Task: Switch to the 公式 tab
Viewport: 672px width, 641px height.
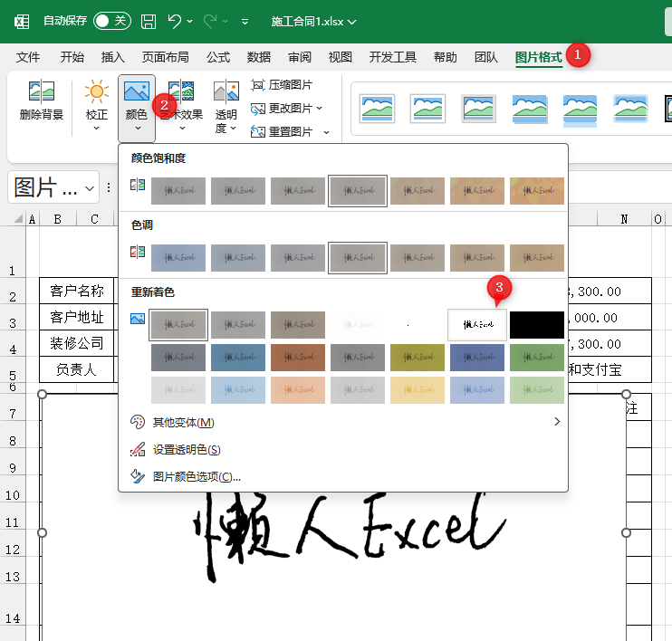Action: [218, 57]
